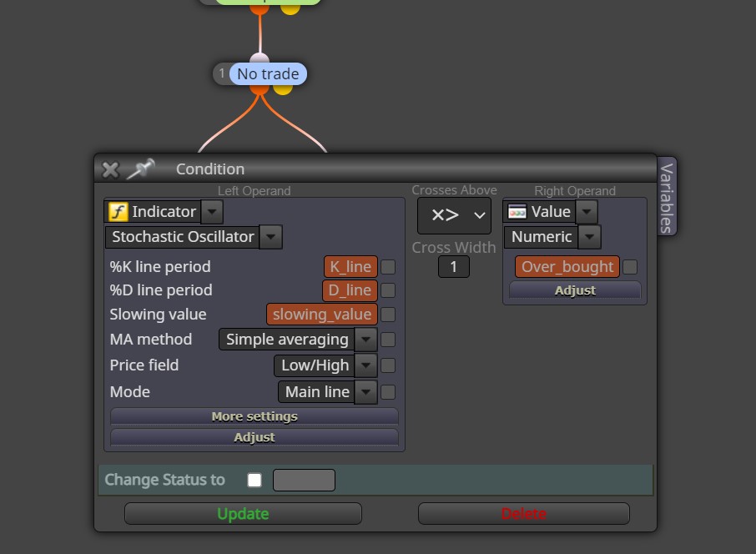Click the Indicator function icon

[118, 212]
